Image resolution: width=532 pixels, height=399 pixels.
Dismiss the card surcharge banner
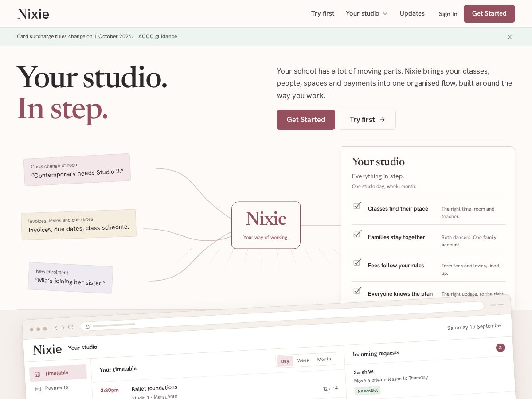click(509, 37)
